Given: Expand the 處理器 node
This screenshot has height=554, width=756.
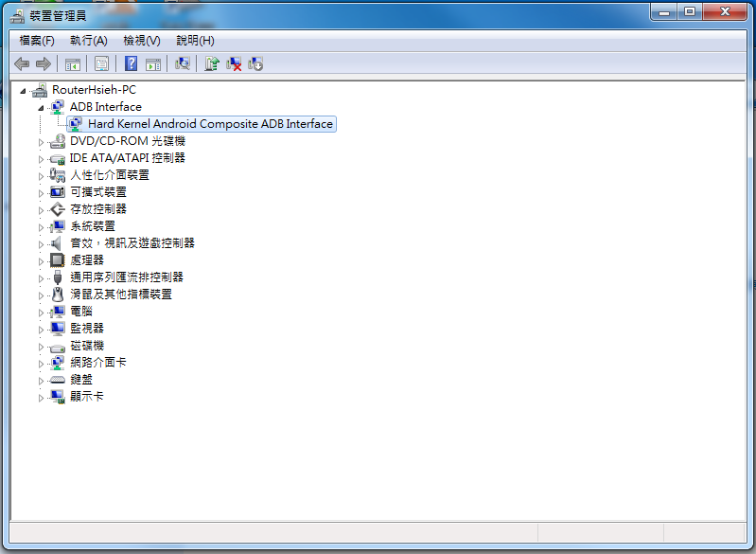Looking at the screenshot, I should (41, 261).
